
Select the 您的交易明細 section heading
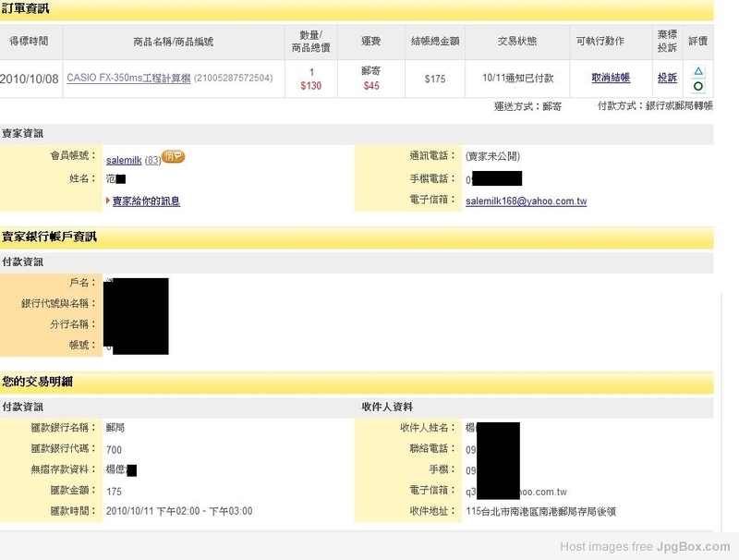coord(37,382)
